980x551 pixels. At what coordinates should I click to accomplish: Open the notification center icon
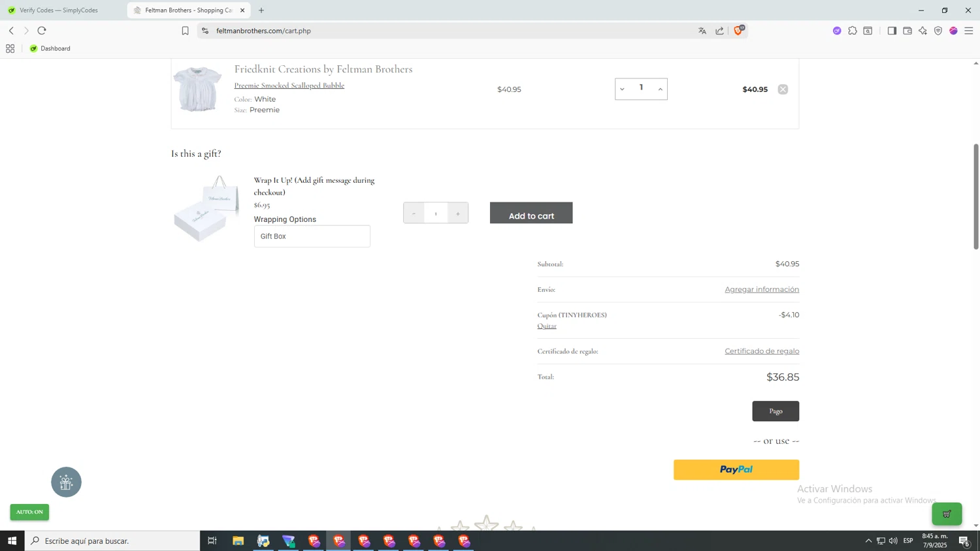pos(964,541)
